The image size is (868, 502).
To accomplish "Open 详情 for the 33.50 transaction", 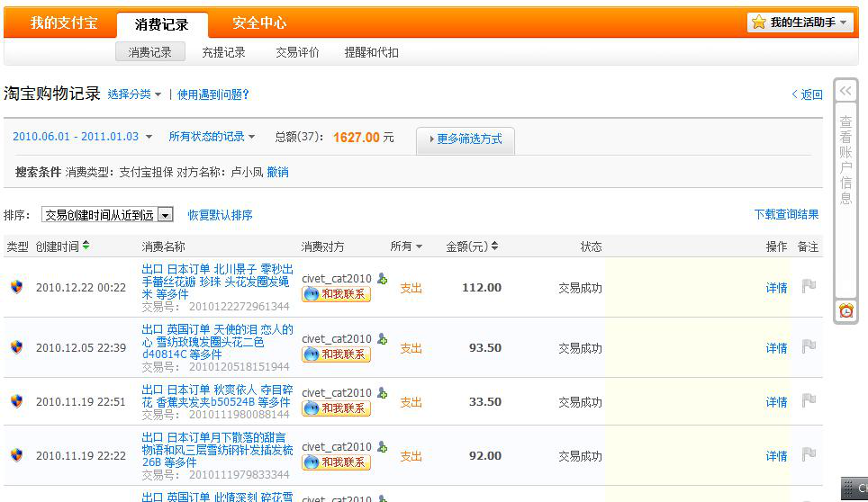I will pos(776,402).
